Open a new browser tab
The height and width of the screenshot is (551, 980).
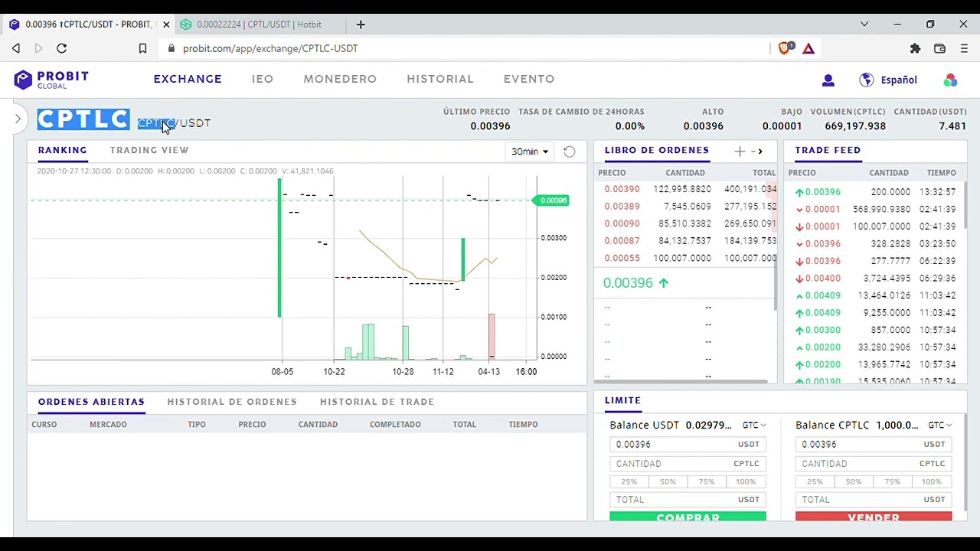tap(361, 24)
